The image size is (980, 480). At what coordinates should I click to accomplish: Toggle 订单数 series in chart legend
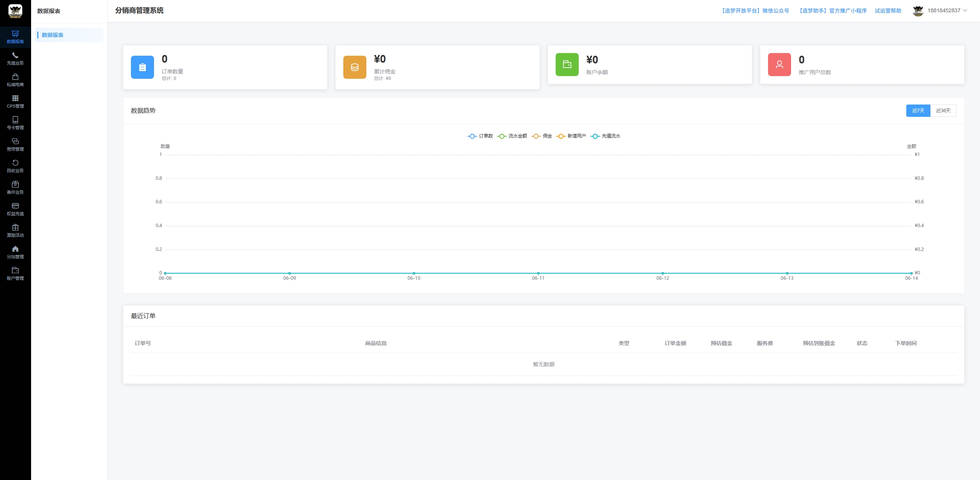click(x=480, y=136)
